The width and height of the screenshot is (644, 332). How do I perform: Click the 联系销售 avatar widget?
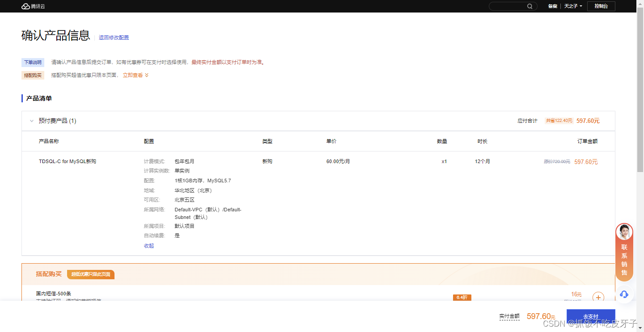pyautogui.click(x=624, y=252)
